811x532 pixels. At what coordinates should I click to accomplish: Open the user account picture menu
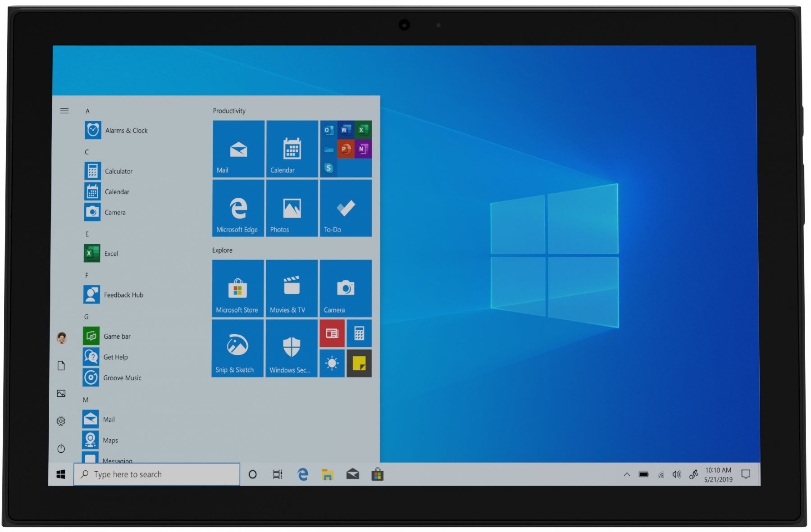[62, 337]
